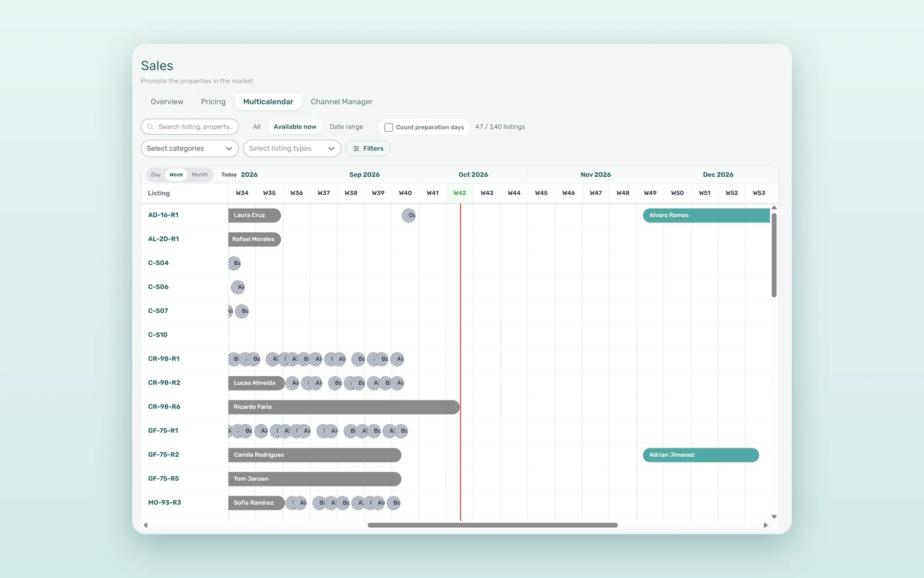Click the W42 current week header
The height and width of the screenshot is (578, 924).
point(460,193)
